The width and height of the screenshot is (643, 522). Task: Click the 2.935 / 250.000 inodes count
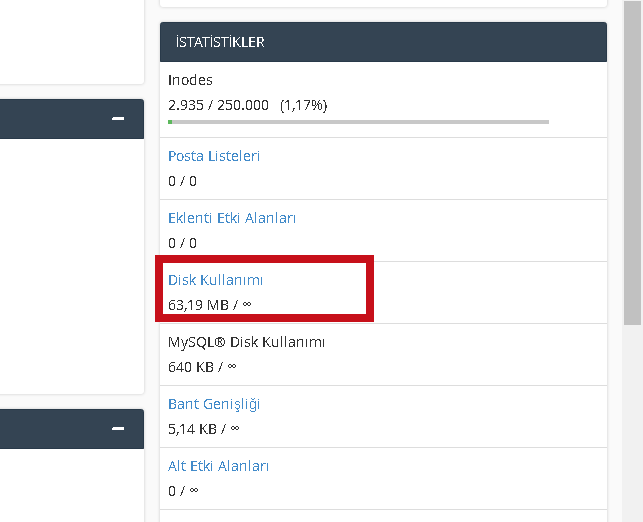pos(218,104)
